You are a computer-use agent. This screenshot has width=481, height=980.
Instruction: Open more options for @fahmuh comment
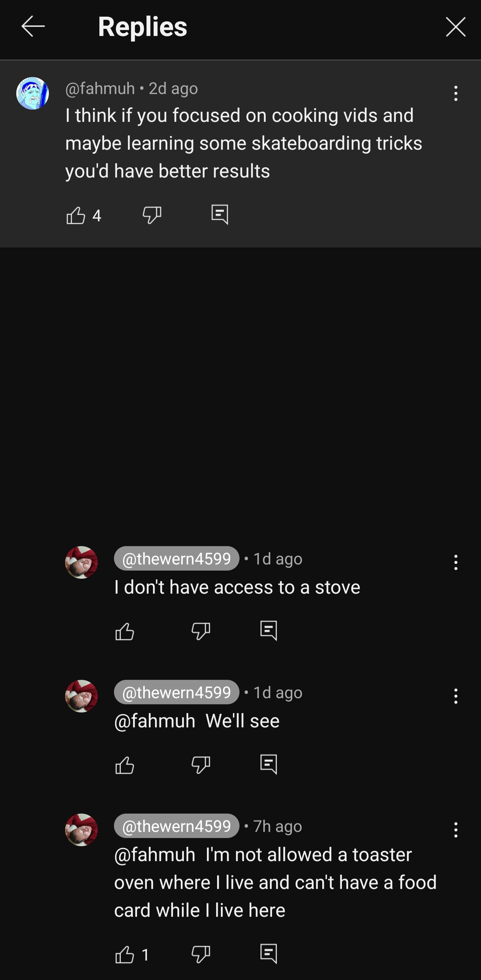456,93
